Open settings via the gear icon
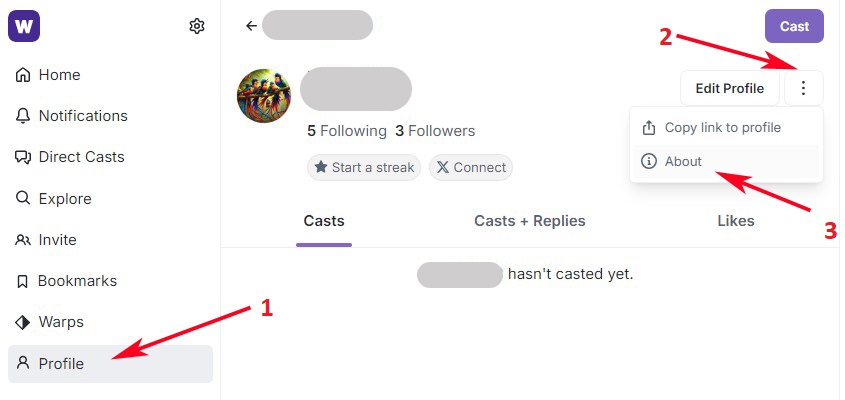The image size is (845, 400). click(x=197, y=26)
